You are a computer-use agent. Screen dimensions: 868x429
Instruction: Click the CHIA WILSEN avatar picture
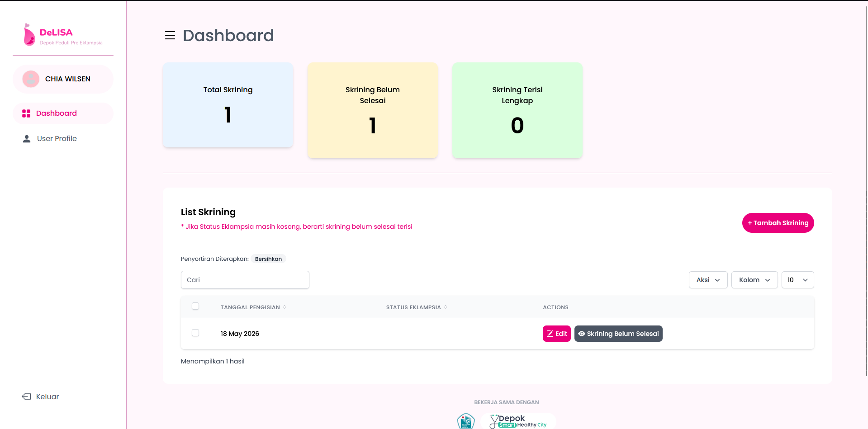31,79
